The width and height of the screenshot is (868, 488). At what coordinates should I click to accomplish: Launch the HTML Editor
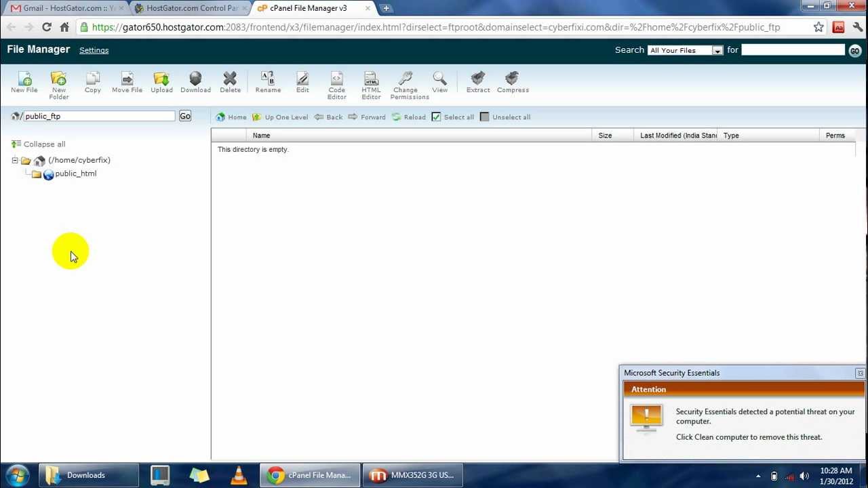pyautogui.click(x=371, y=85)
